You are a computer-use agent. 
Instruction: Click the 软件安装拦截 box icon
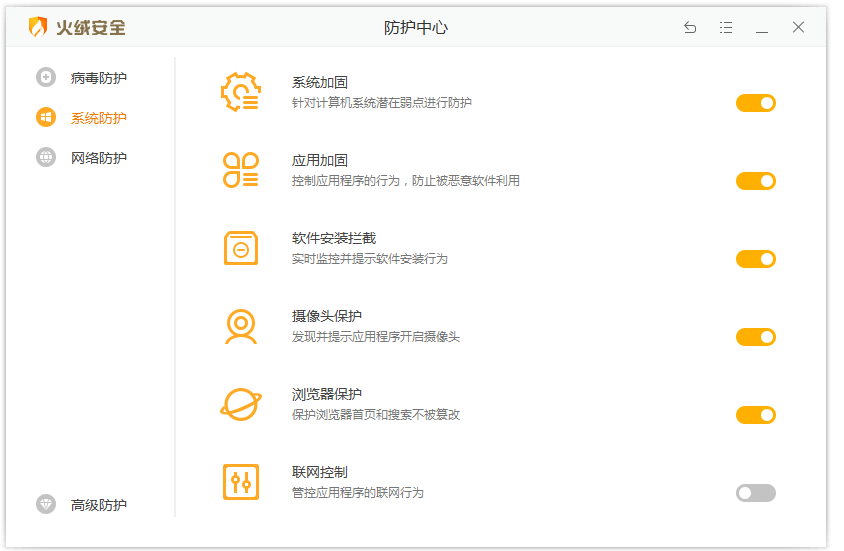click(241, 248)
